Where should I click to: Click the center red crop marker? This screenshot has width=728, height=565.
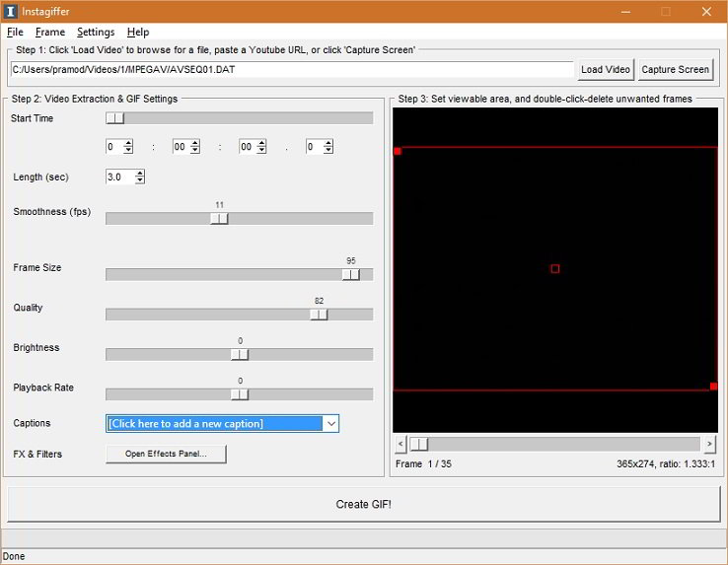[x=554, y=269]
